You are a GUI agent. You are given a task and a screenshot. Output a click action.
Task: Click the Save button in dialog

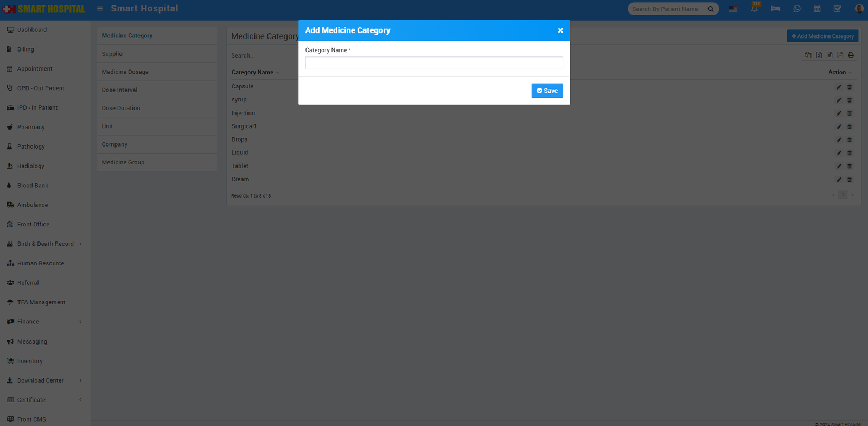coord(547,91)
